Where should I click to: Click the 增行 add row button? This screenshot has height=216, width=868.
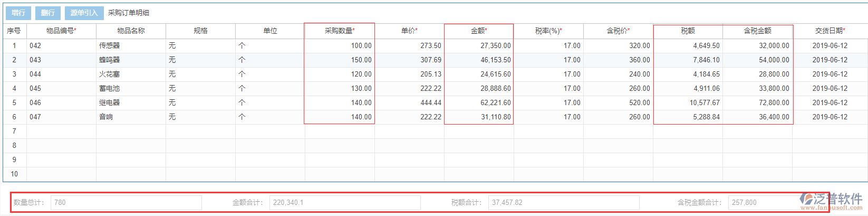coord(18,13)
